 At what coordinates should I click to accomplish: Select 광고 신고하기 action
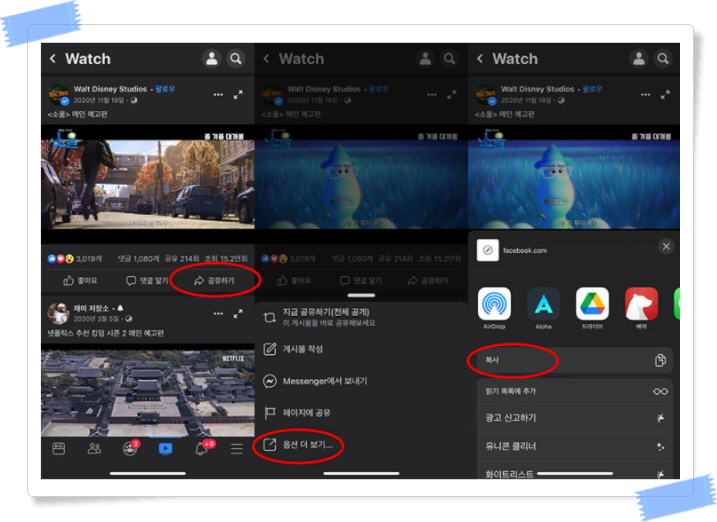pyautogui.click(x=575, y=418)
